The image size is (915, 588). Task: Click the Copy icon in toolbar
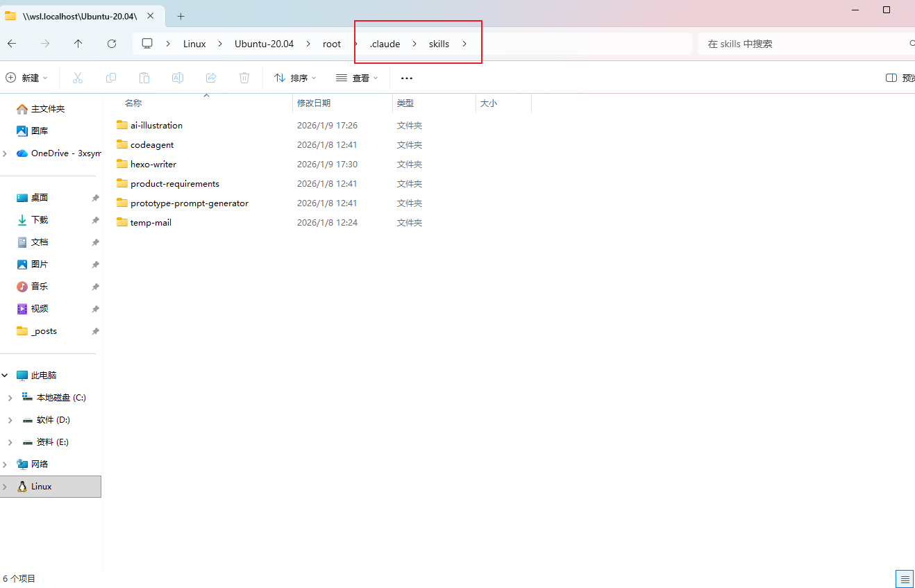click(x=111, y=78)
